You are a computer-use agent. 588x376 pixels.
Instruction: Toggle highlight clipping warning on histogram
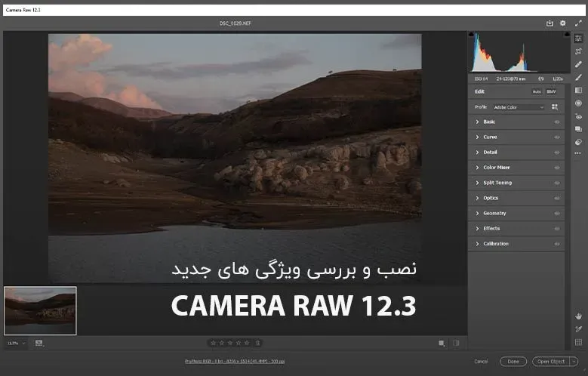tap(567, 34)
